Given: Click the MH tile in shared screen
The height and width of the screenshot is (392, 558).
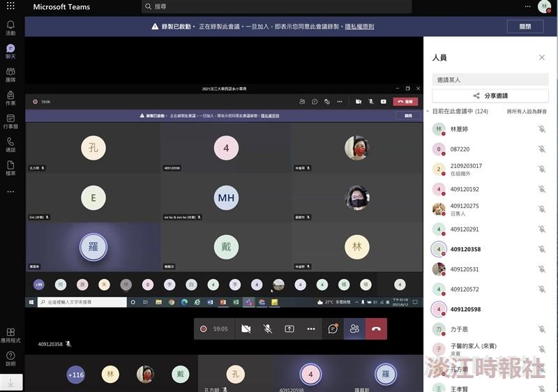Looking at the screenshot, I should pyautogui.click(x=226, y=197).
